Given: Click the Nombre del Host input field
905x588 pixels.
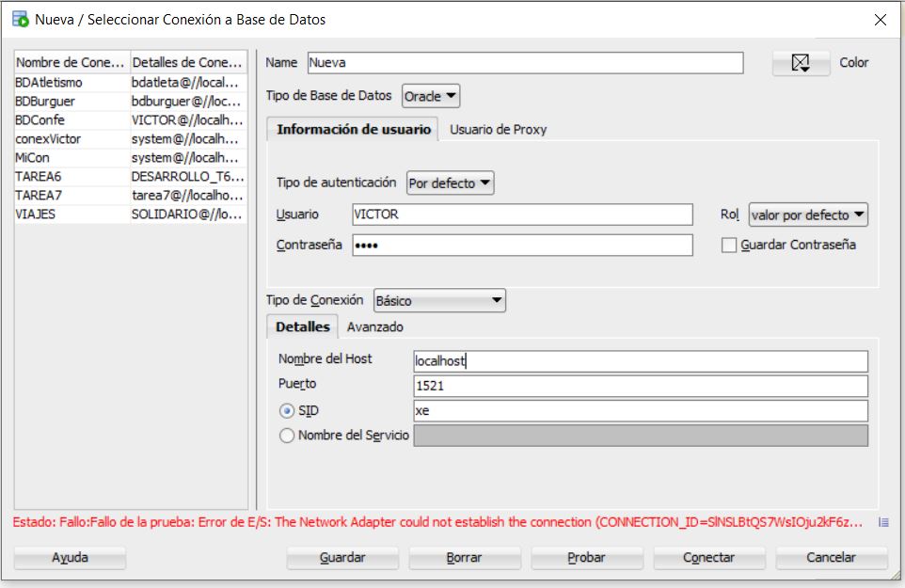Looking at the screenshot, I should 640,361.
